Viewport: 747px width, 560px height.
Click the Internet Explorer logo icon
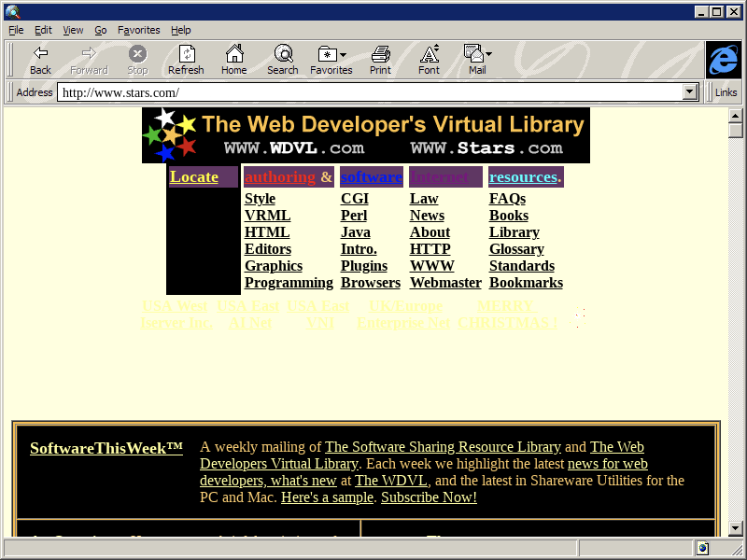tap(723, 60)
